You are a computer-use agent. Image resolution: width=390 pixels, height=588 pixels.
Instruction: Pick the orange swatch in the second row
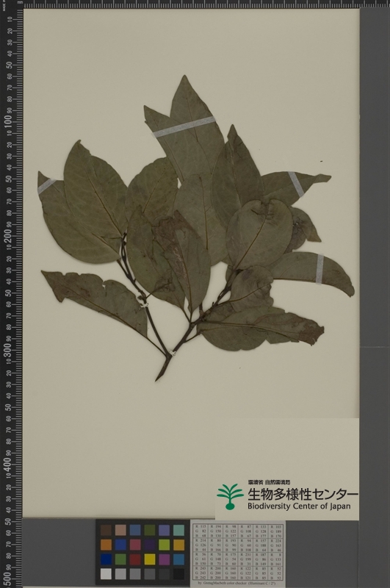click(x=106, y=545)
